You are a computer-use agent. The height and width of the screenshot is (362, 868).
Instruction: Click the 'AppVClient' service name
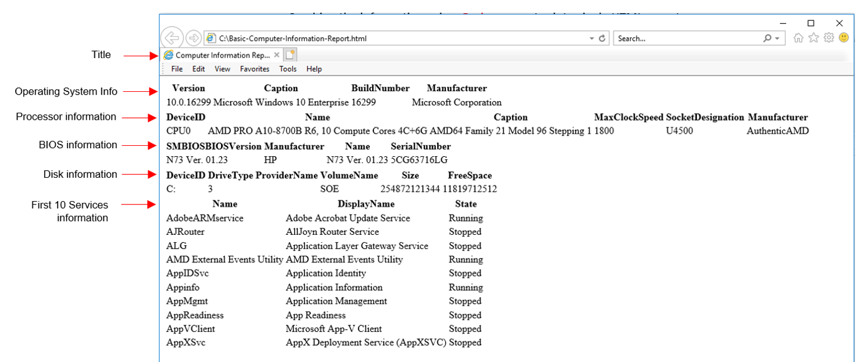click(191, 329)
